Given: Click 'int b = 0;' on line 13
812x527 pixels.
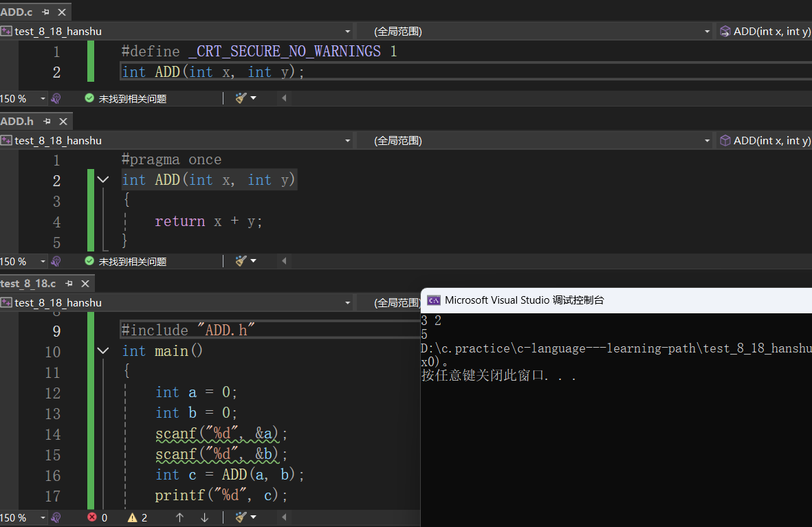Looking at the screenshot, I should pos(196,413).
